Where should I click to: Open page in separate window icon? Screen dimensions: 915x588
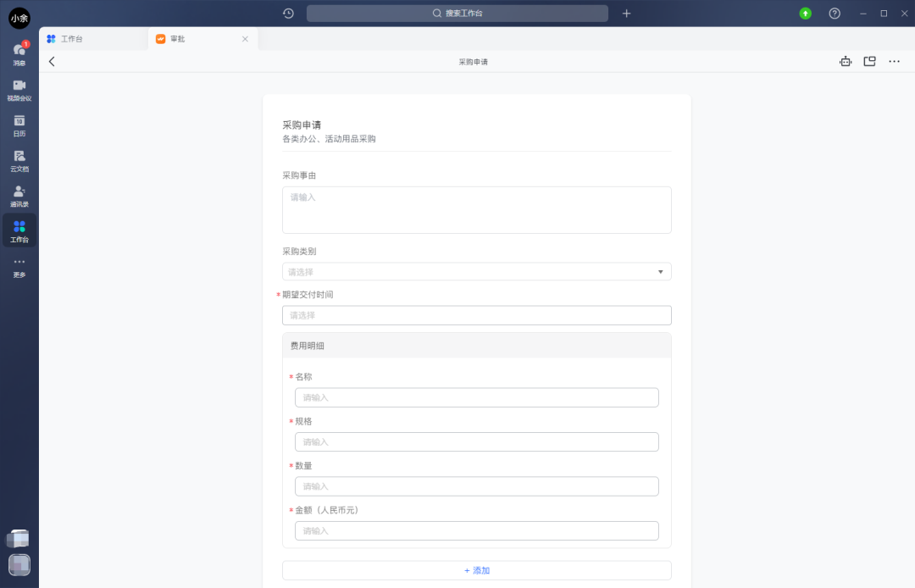point(869,62)
